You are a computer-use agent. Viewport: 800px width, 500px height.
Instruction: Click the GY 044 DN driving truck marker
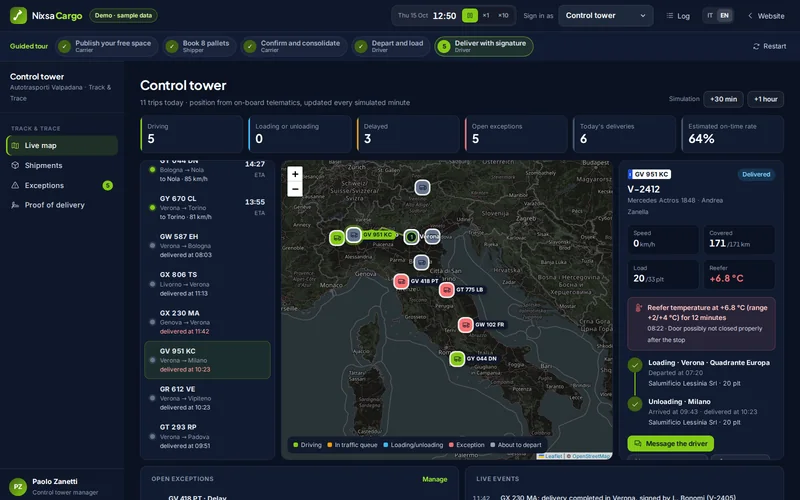[457, 359]
